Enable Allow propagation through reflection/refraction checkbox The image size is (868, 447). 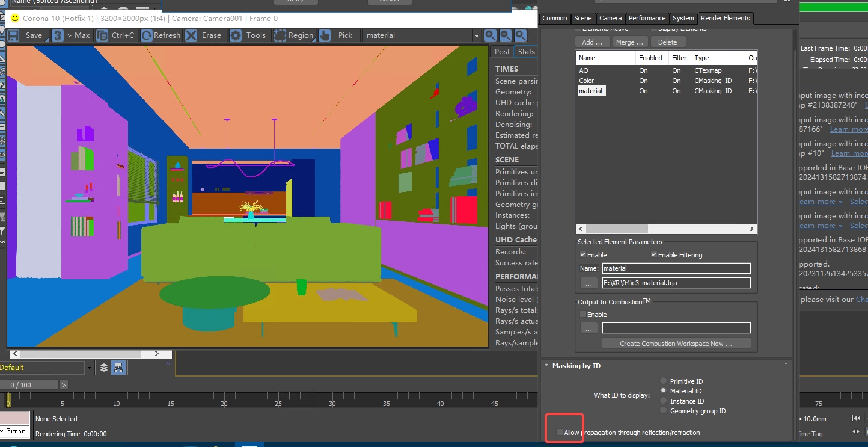tap(560, 433)
